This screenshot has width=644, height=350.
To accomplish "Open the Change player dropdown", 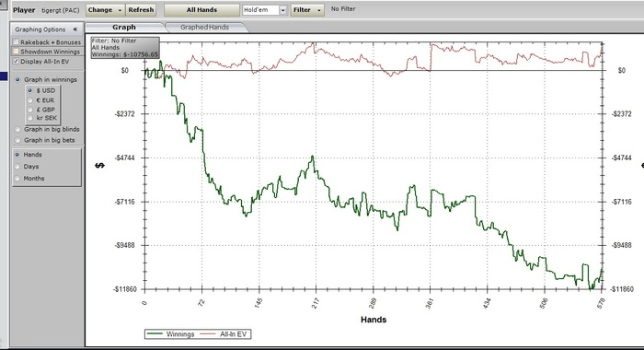I will (105, 10).
